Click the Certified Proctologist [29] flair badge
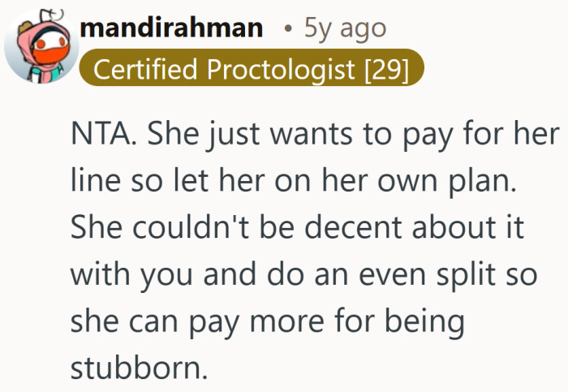568x392 pixels. click(x=252, y=70)
